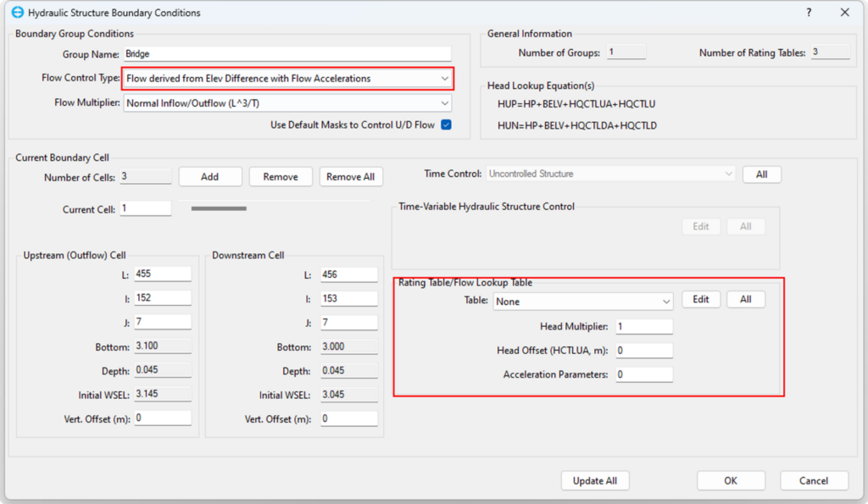Open the Rating Table dropdown
868x504 pixels.
coord(665,301)
